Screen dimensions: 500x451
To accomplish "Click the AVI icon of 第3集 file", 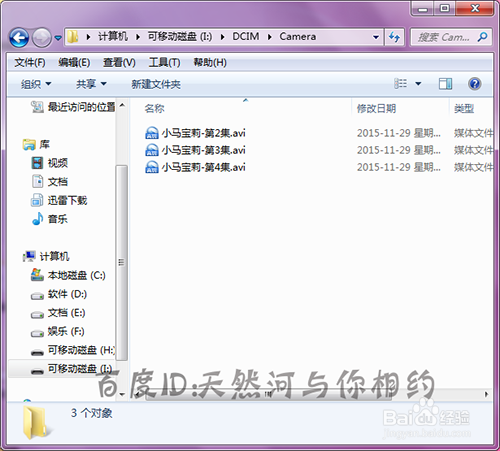I will (152, 150).
